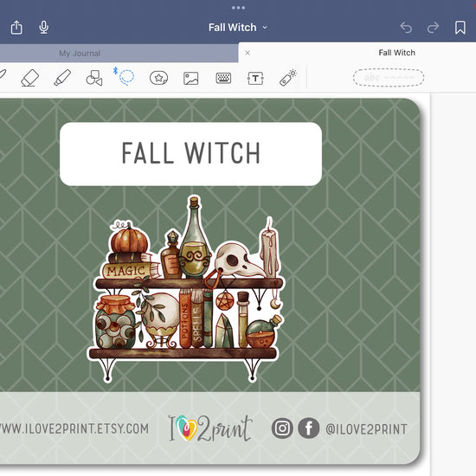Open the three-dot multitasking menu
476x476 pixels.
pos(238,8)
